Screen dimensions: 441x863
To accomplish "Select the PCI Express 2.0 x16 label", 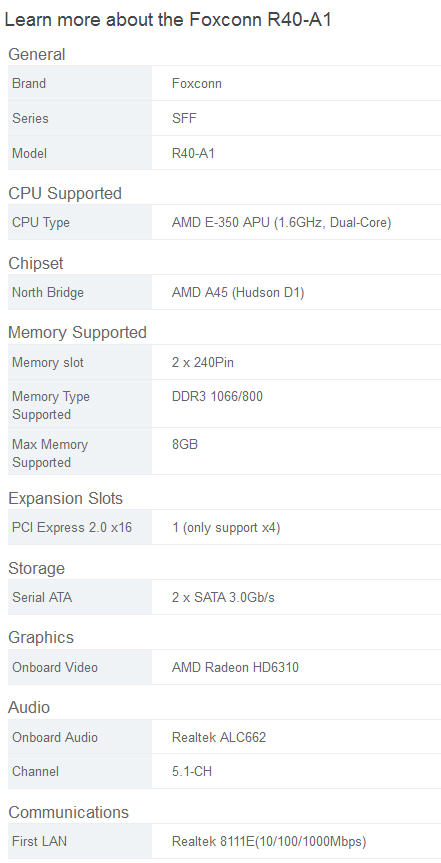I will [x=72, y=527].
